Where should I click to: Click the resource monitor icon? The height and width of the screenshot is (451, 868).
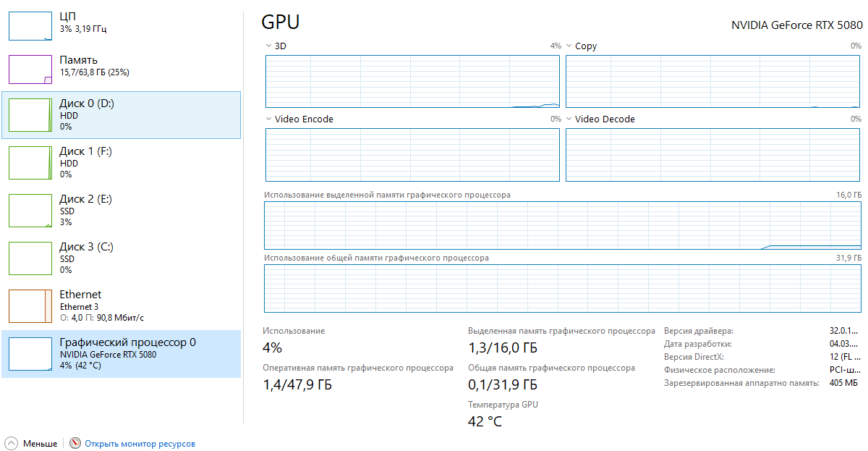75,444
